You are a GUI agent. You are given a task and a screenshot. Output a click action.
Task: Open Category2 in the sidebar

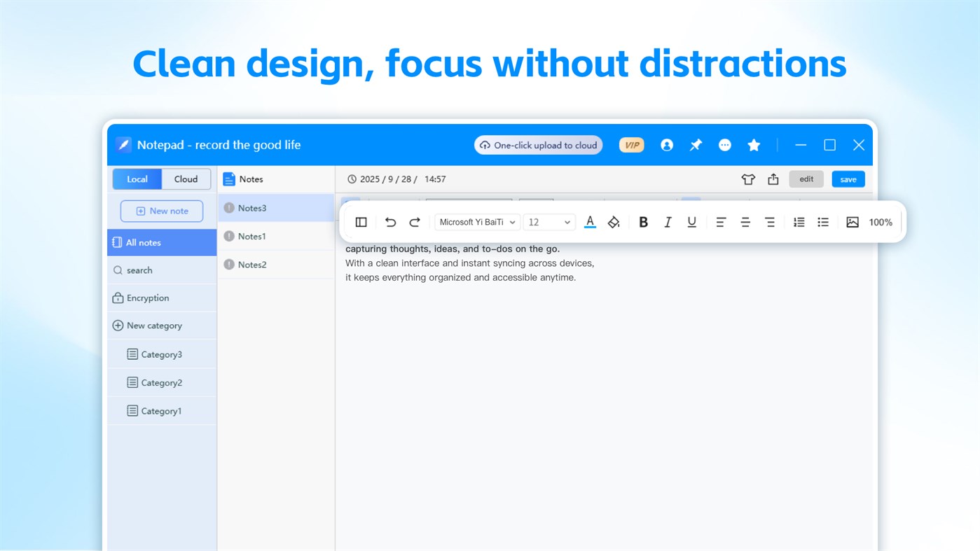(x=162, y=383)
